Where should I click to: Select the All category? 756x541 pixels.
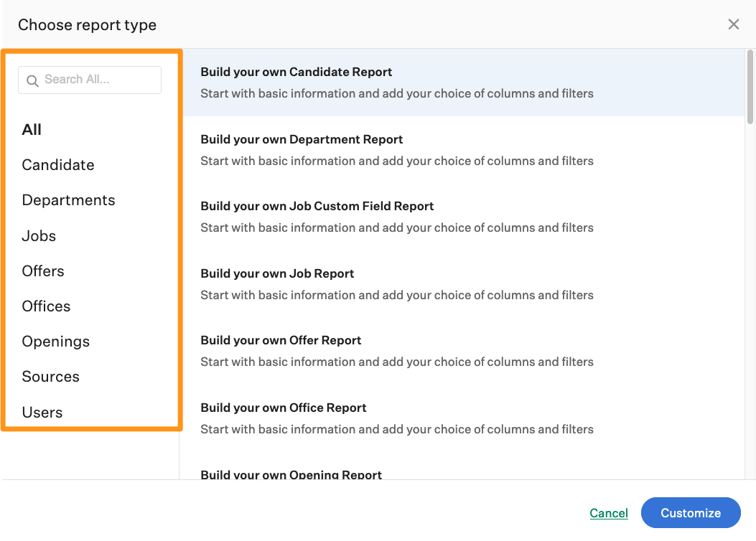pyautogui.click(x=32, y=130)
